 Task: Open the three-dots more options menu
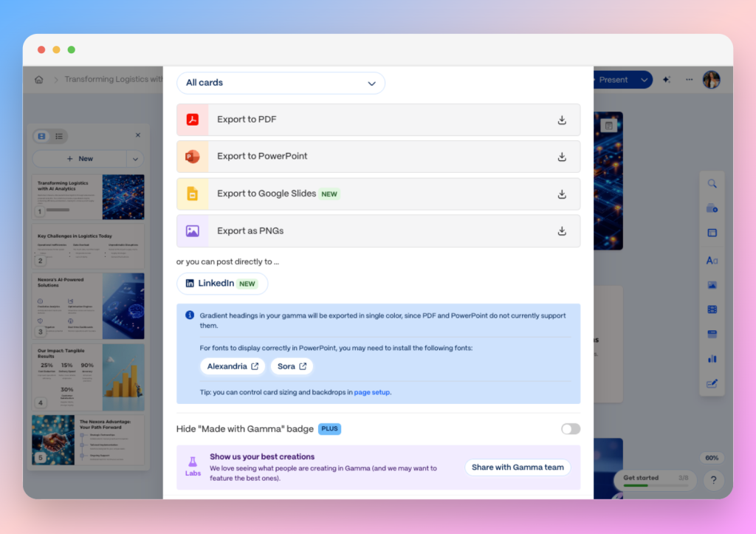click(689, 80)
